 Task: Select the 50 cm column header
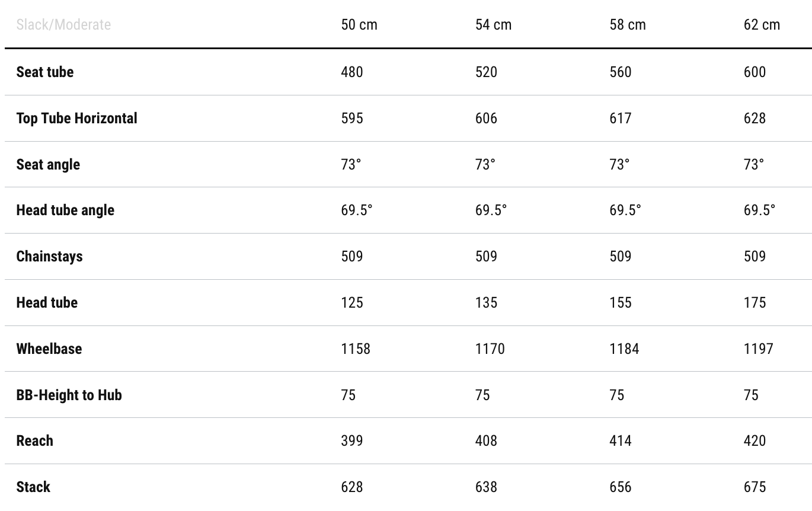(359, 25)
